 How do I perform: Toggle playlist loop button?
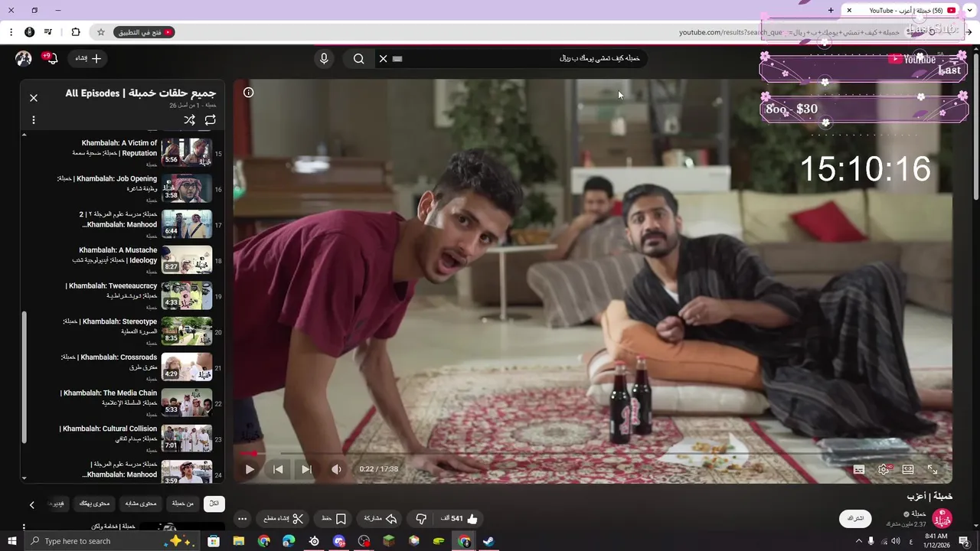click(x=211, y=120)
